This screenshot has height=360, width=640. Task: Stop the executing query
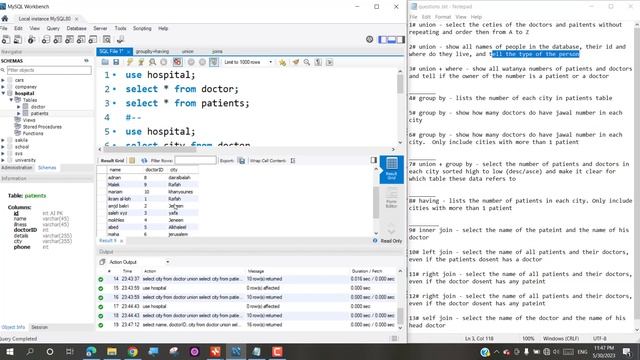coord(164,62)
